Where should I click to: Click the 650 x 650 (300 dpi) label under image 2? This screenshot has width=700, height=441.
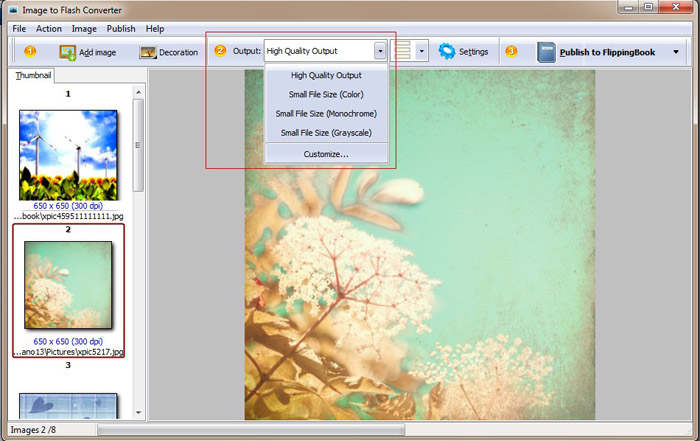tap(68, 341)
